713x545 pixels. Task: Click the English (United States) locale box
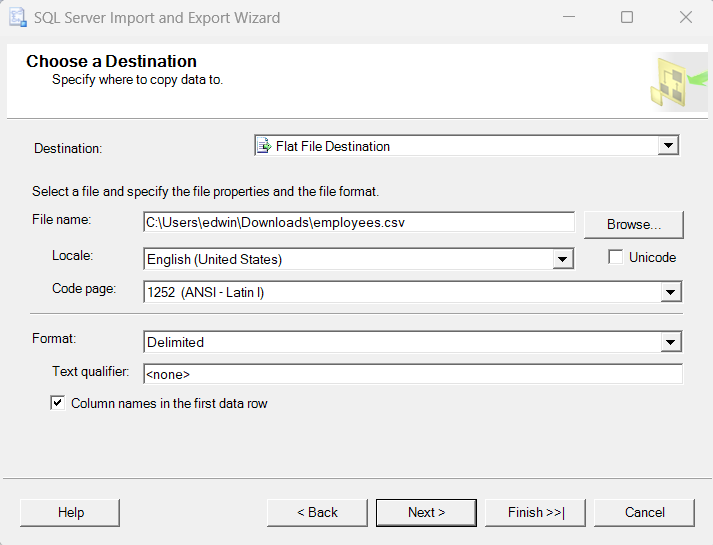point(358,259)
